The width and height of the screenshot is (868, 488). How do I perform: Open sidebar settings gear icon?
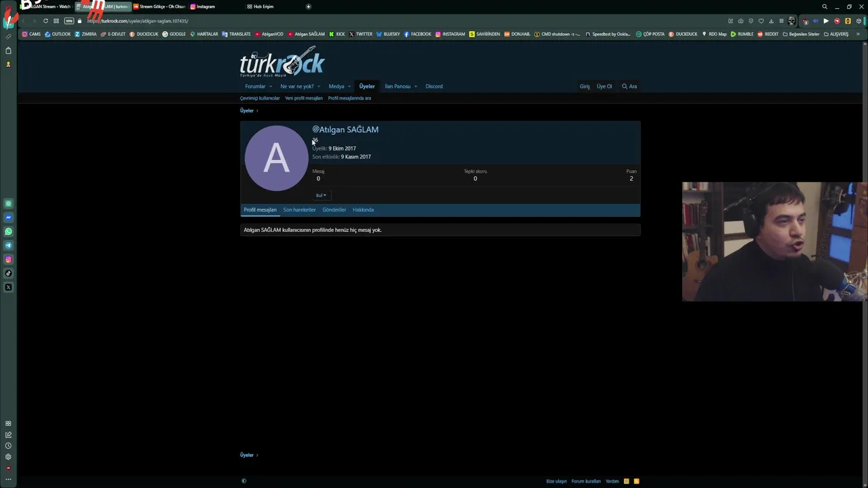coord(8,457)
